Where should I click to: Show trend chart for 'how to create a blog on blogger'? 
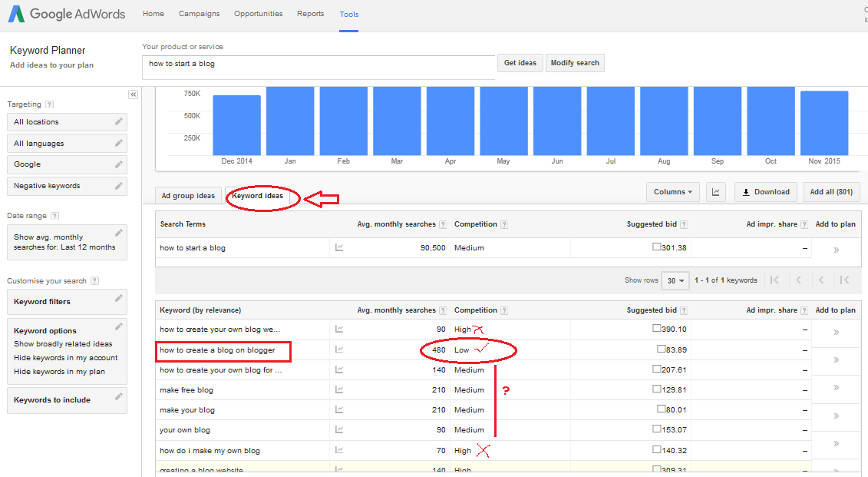click(x=339, y=349)
